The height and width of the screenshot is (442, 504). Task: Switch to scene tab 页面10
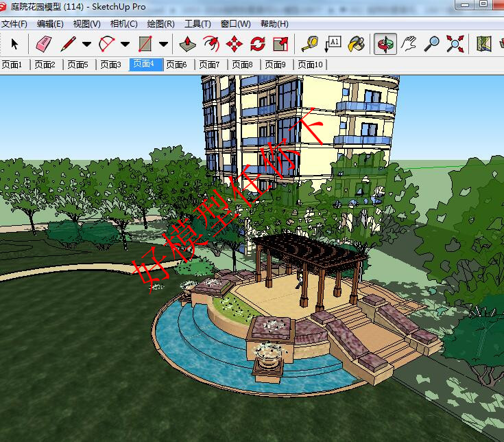tap(310, 65)
